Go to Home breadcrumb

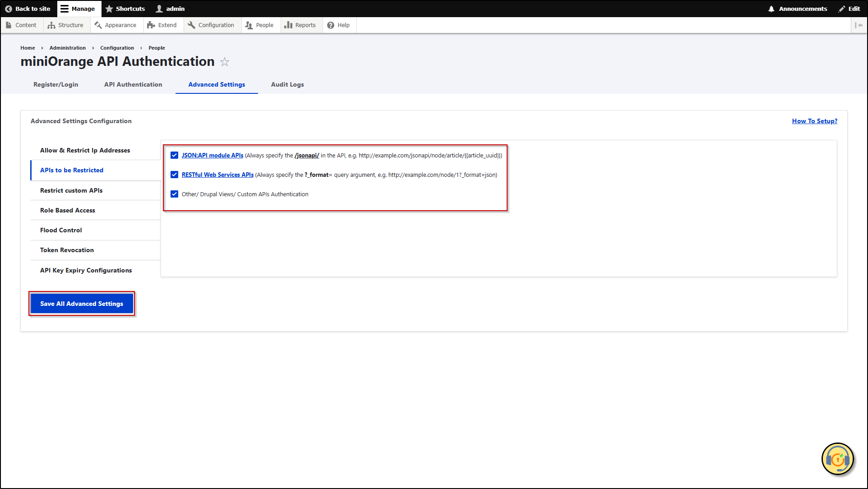tap(28, 48)
